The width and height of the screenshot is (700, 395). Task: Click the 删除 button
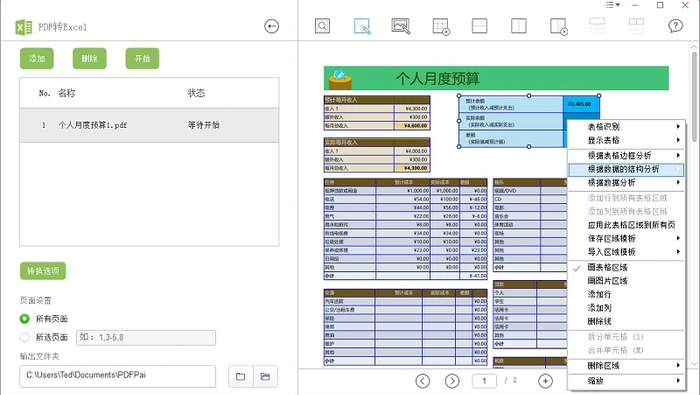[x=89, y=58]
